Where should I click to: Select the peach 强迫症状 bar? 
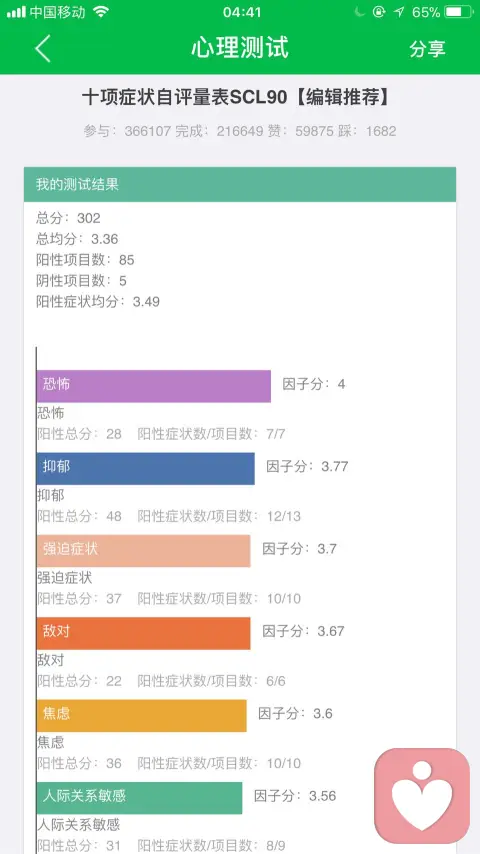[144, 551]
